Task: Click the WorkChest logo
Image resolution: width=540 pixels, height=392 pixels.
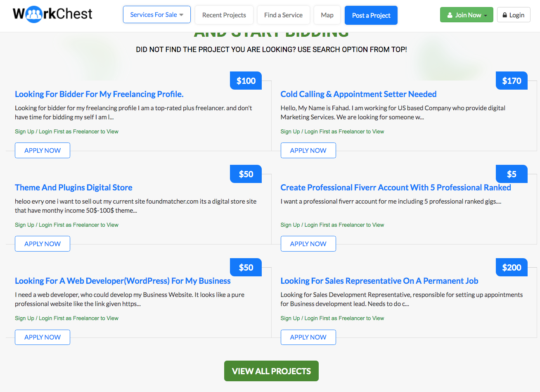Action: (52, 14)
